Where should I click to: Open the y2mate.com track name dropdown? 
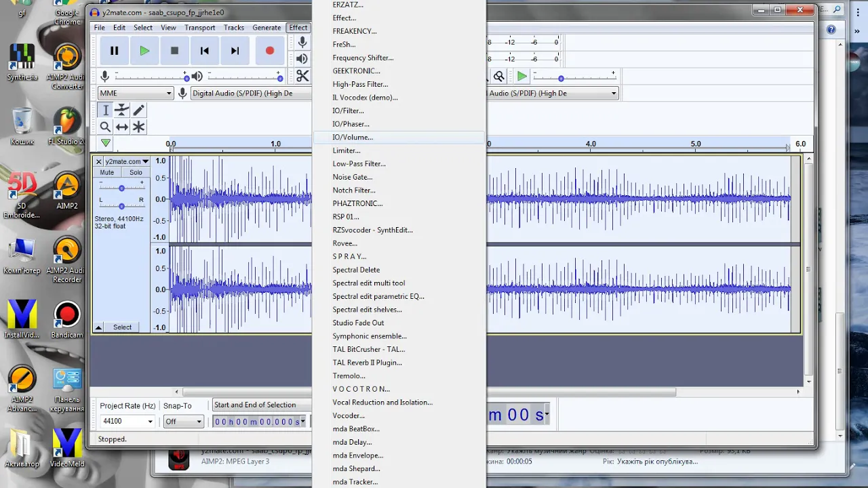point(127,161)
